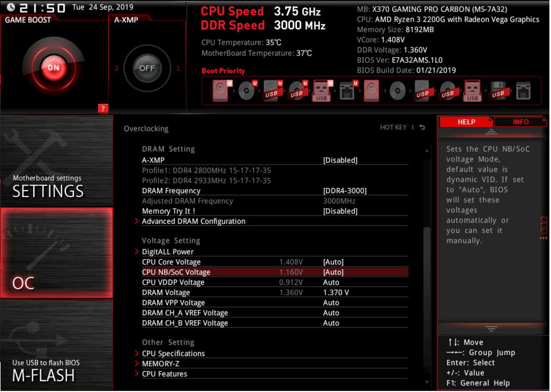The image size is (551, 392).
Task: Click the Memory Size 8192MB text
Action: (395, 29)
